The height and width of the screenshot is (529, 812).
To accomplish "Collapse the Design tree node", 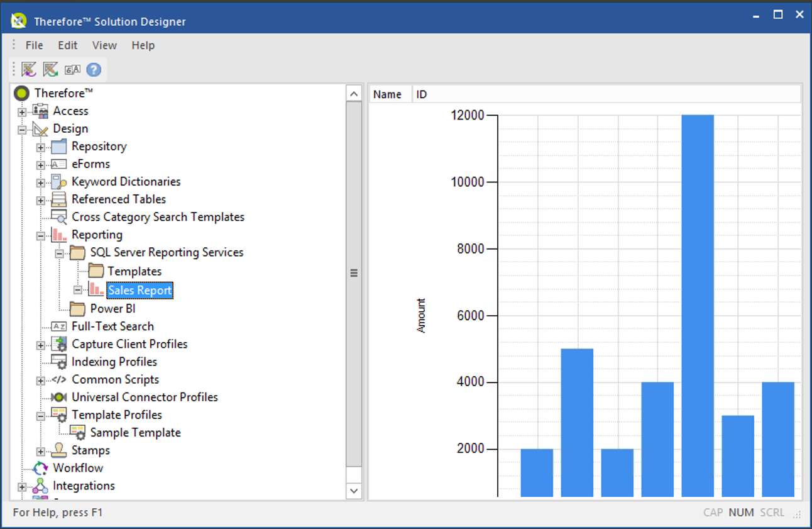I will [21, 128].
